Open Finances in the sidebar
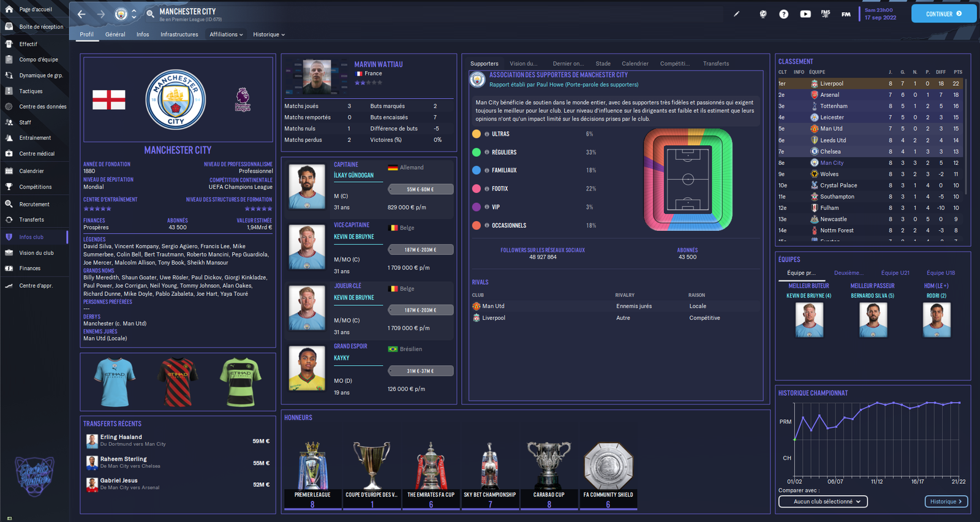The image size is (980, 522). click(x=29, y=268)
